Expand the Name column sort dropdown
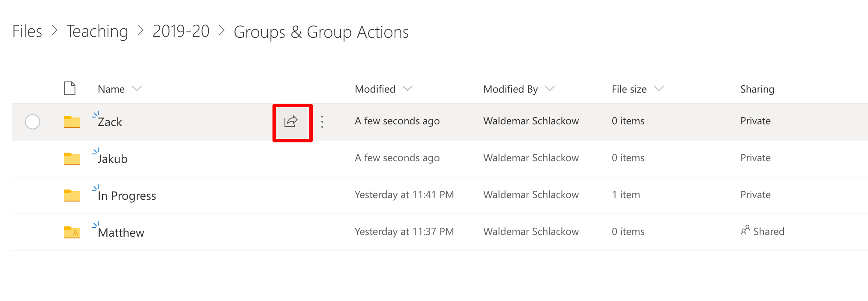Viewport: 868px width, 301px height. 137,88
